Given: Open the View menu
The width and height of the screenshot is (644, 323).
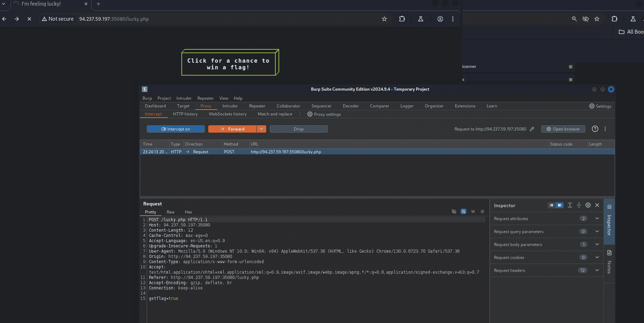Looking at the screenshot, I should 224,98.
